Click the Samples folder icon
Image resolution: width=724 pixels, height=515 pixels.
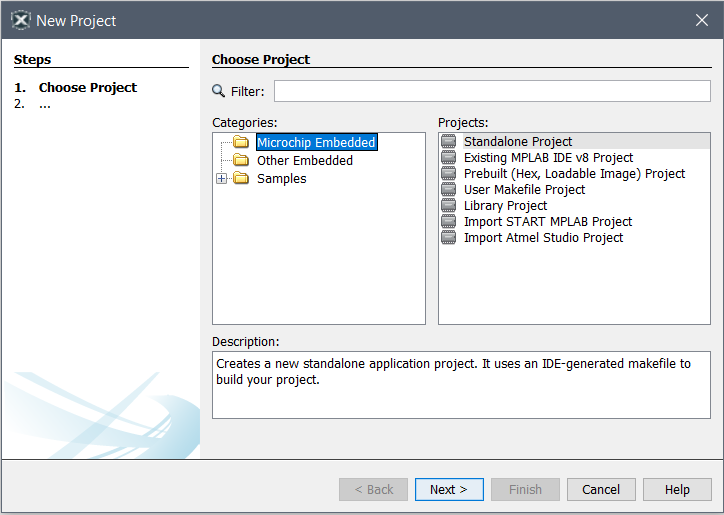click(240, 179)
